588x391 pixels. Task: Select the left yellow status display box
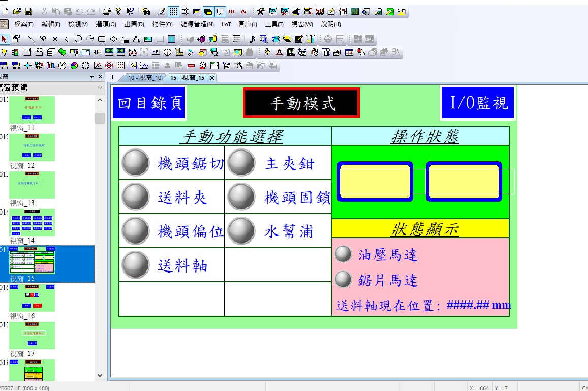pos(375,182)
